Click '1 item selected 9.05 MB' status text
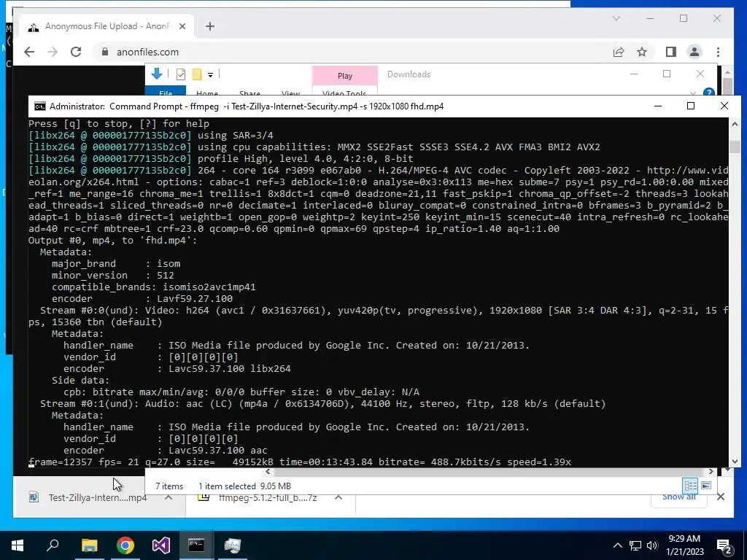The width and height of the screenshot is (747, 560). tap(245, 486)
